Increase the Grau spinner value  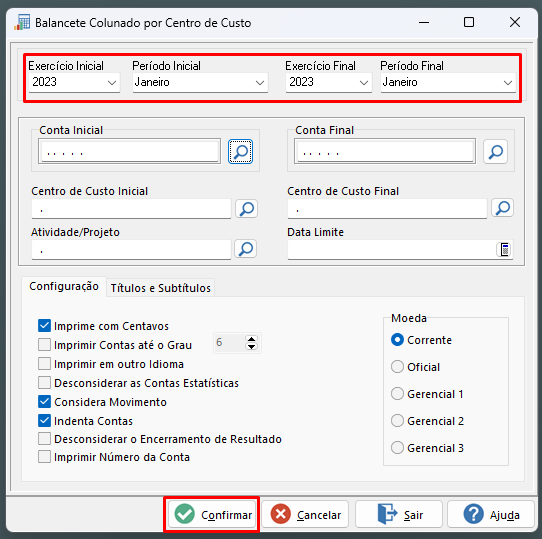(x=251, y=338)
